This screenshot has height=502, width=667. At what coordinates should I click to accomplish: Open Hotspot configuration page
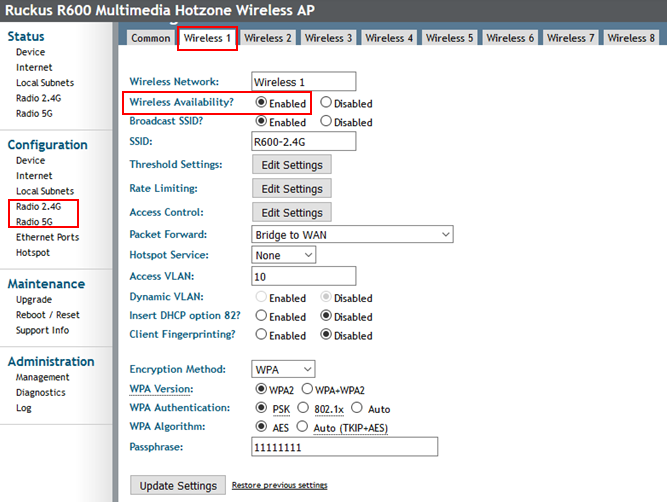(x=33, y=252)
